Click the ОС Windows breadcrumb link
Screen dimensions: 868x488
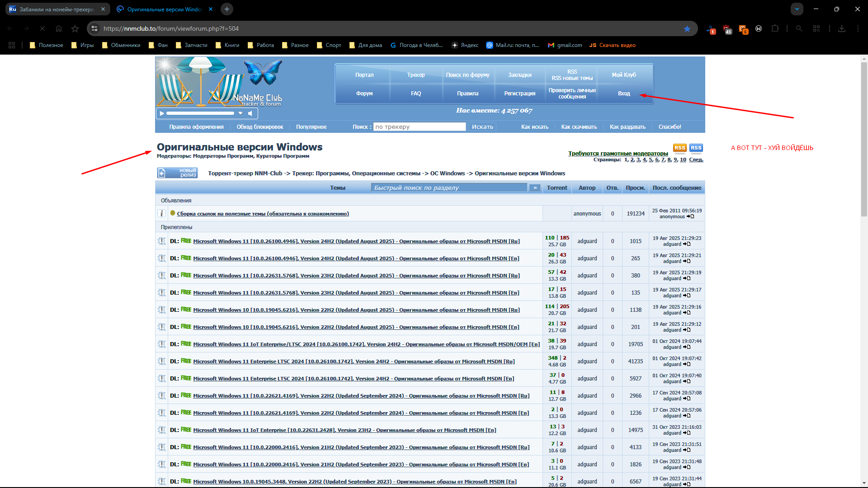coord(447,174)
